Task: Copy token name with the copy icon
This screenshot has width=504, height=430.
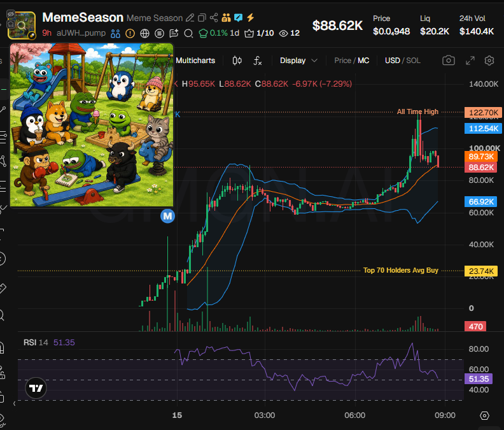Action: click(x=202, y=18)
